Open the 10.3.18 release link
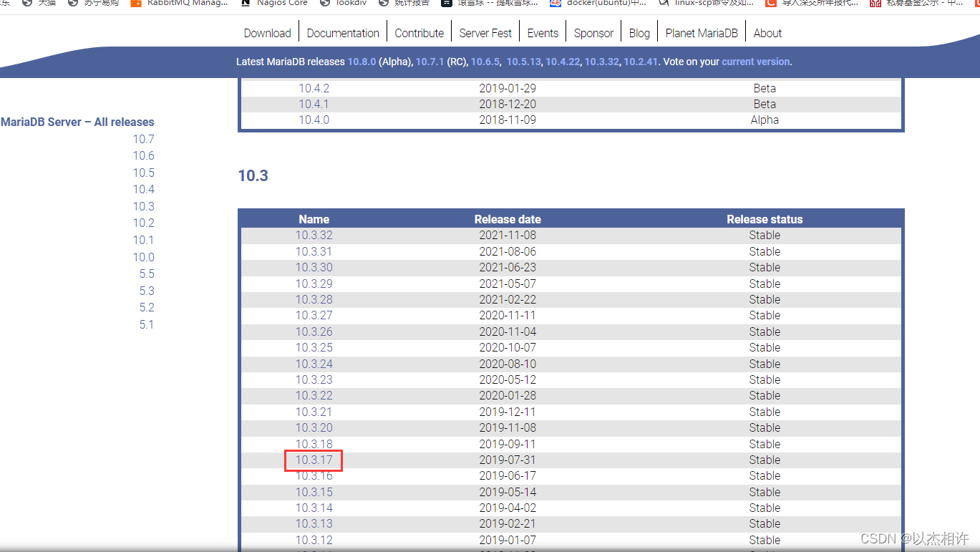Image resolution: width=980 pixels, height=552 pixels. 314,445
